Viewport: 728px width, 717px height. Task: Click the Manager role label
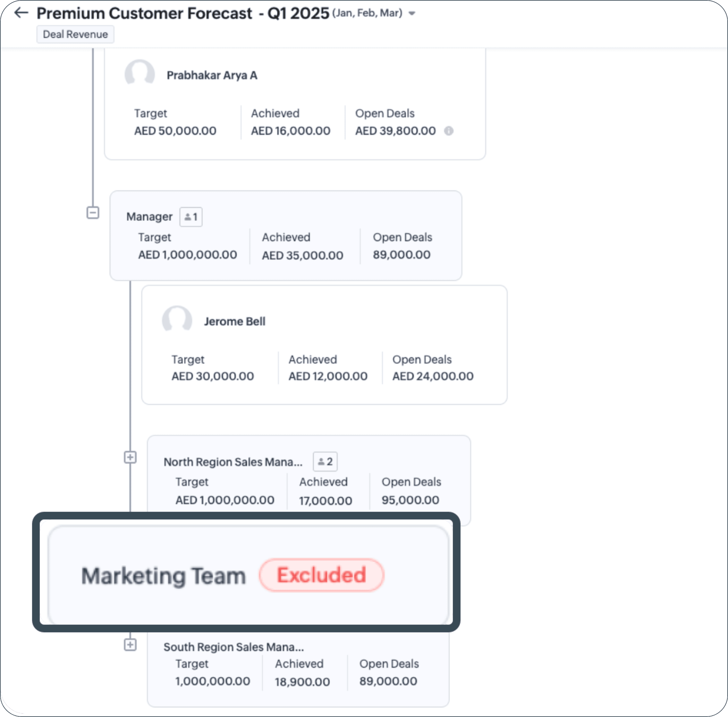click(149, 216)
